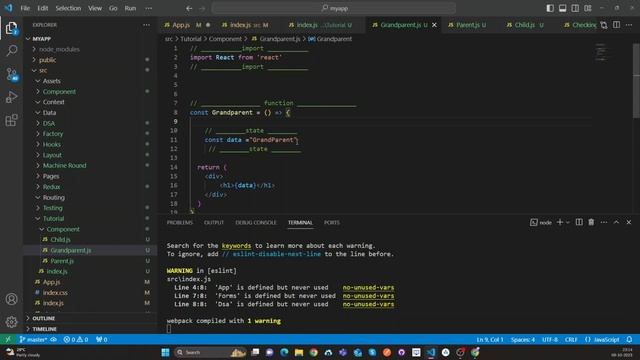Switch to the App.js editor tab
This screenshot has height=360, width=640.
pos(180,25)
